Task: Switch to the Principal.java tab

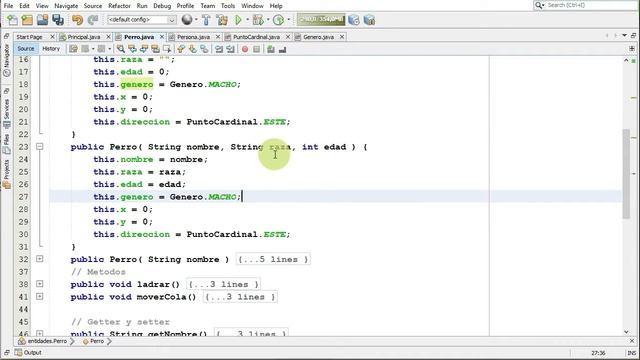Action: coord(84,37)
